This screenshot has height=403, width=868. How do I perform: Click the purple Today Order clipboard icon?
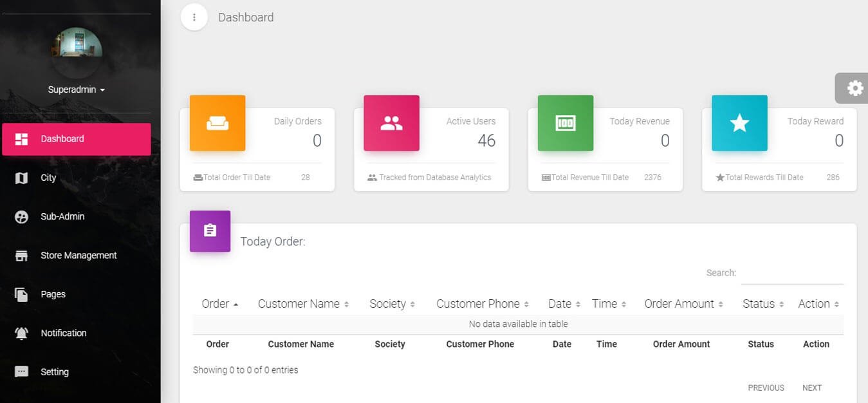(x=210, y=230)
